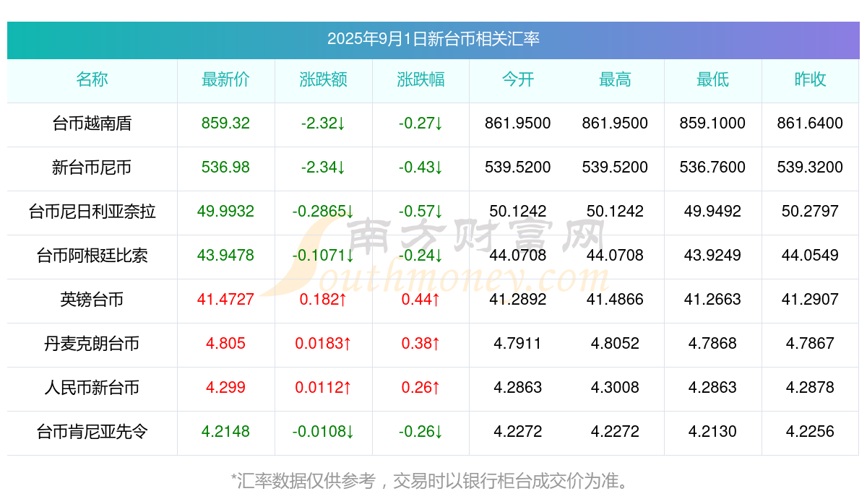Click the 台币越南盾 row name

(x=92, y=124)
